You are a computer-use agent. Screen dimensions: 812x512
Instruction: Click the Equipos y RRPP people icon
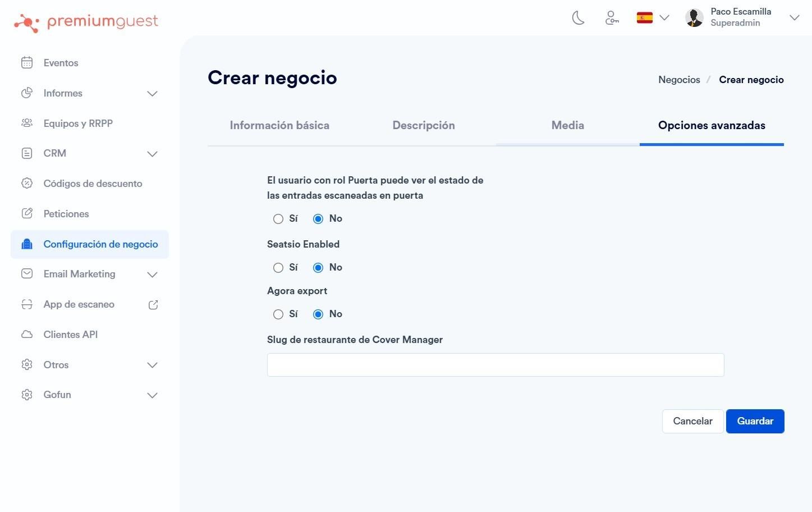click(27, 123)
